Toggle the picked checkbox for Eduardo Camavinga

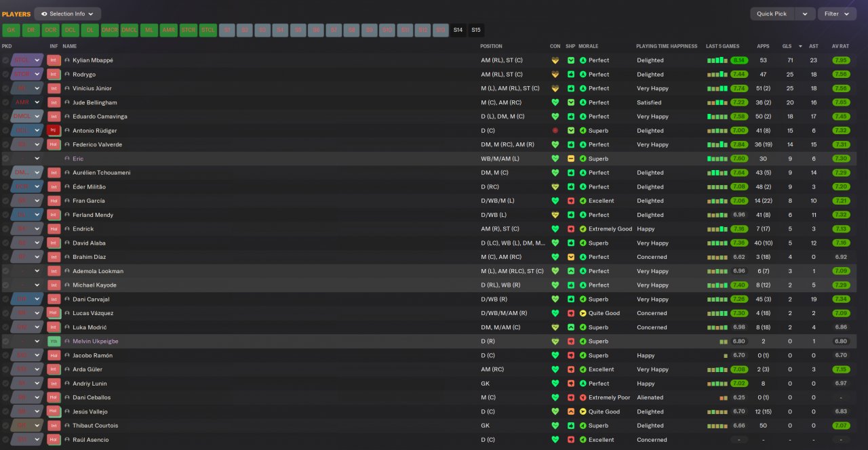point(5,117)
